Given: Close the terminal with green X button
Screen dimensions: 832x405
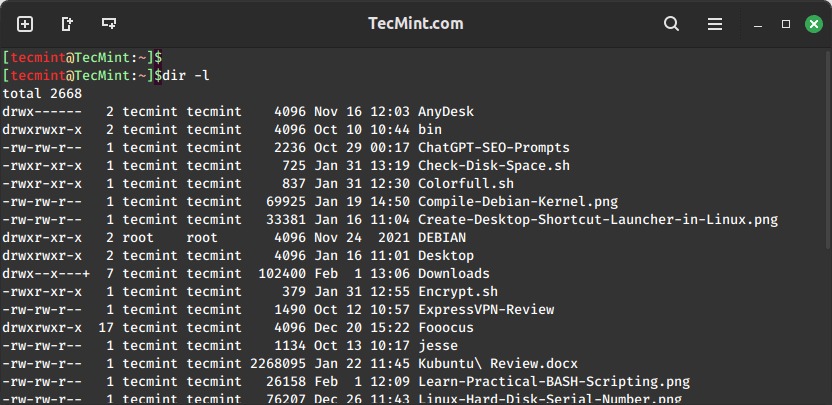Looking at the screenshot, I should tap(813, 24).
